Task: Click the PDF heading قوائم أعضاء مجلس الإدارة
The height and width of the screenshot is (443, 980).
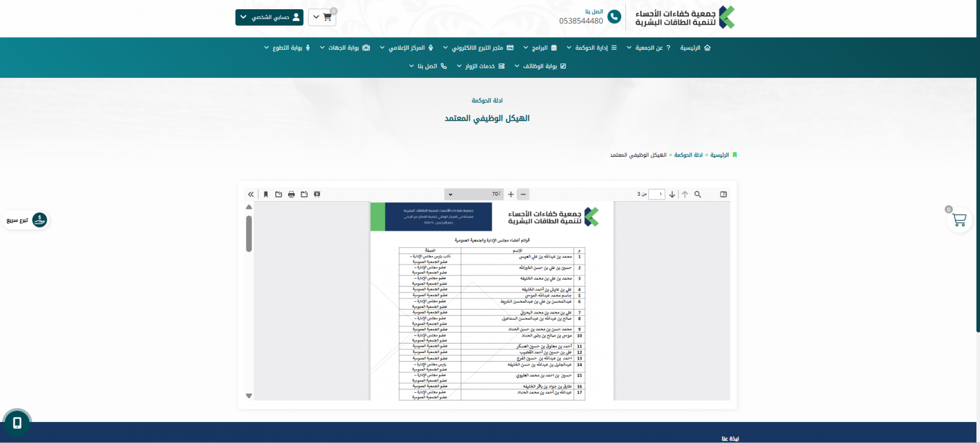Action: click(x=492, y=240)
